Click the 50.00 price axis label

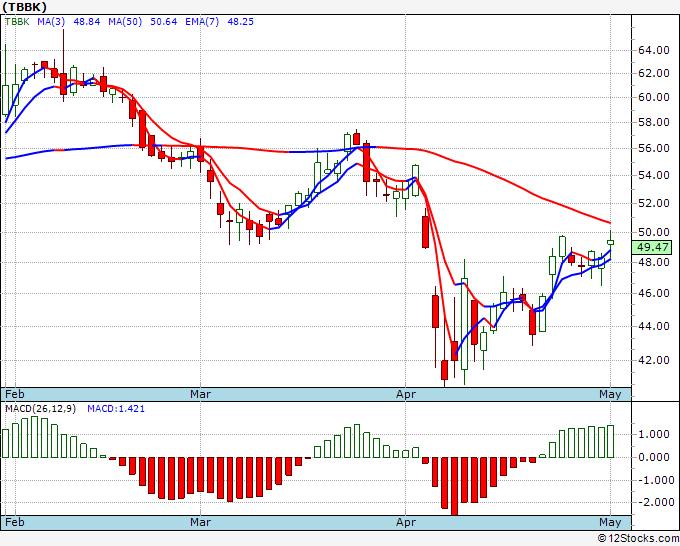[x=654, y=232]
